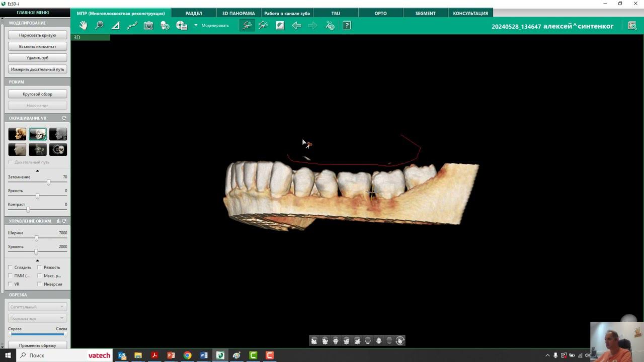The width and height of the screenshot is (644, 362).
Task: Click the Удалить зуб button
Action: pyautogui.click(x=37, y=58)
